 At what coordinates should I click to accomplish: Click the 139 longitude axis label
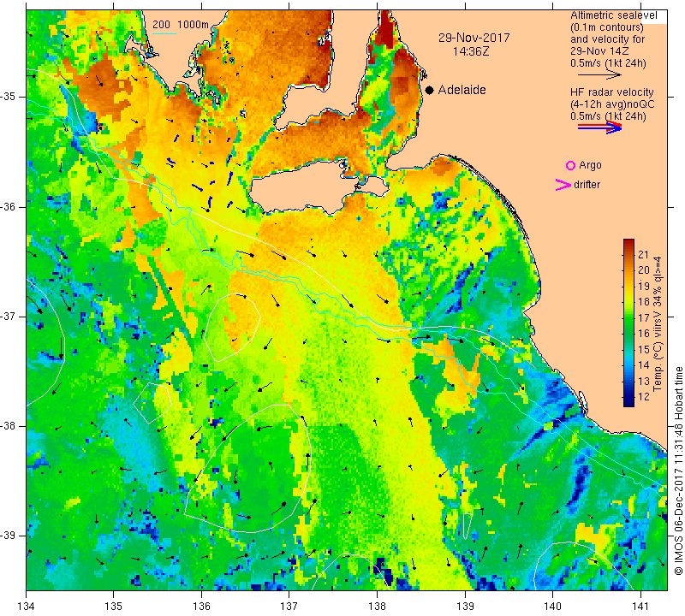[465, 607]
